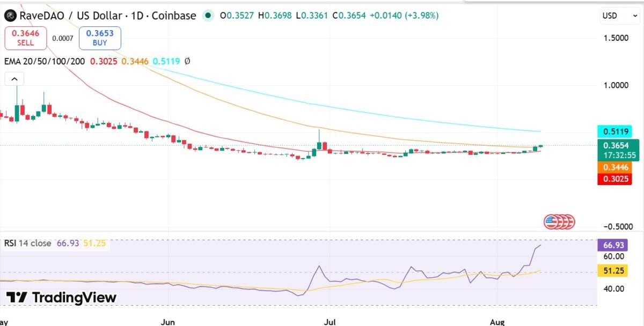Click the 40.00 RSI scale value
644x326 pixels.
(x=614, y=288)
